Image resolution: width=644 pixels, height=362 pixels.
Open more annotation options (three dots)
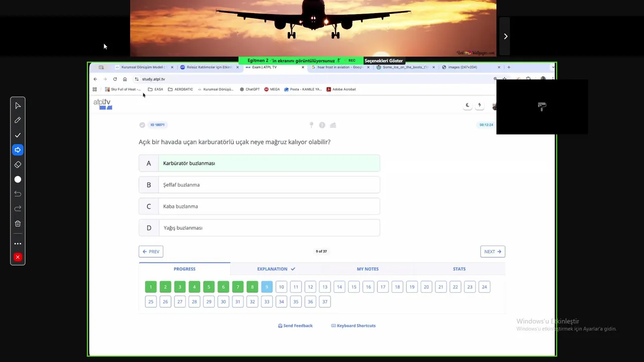(18, 243)
